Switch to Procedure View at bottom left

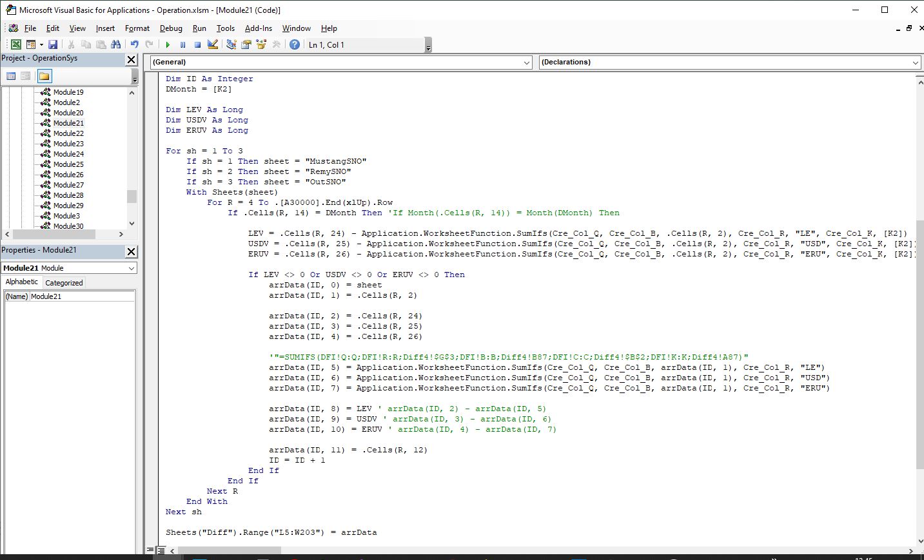point(150,550)
